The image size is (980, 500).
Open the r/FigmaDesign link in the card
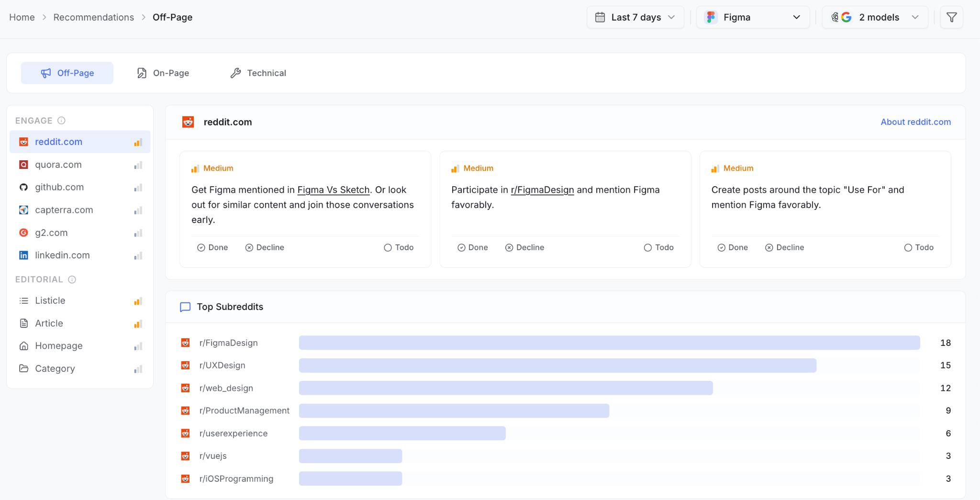[x=542, y=190]
